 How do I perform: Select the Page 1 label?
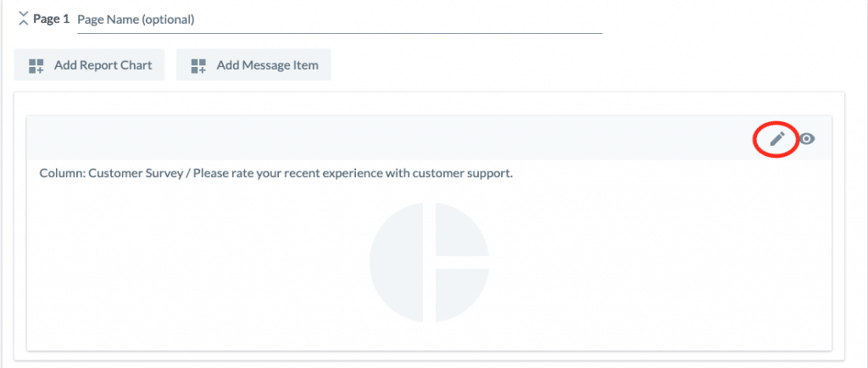click(x=52, y=20)
